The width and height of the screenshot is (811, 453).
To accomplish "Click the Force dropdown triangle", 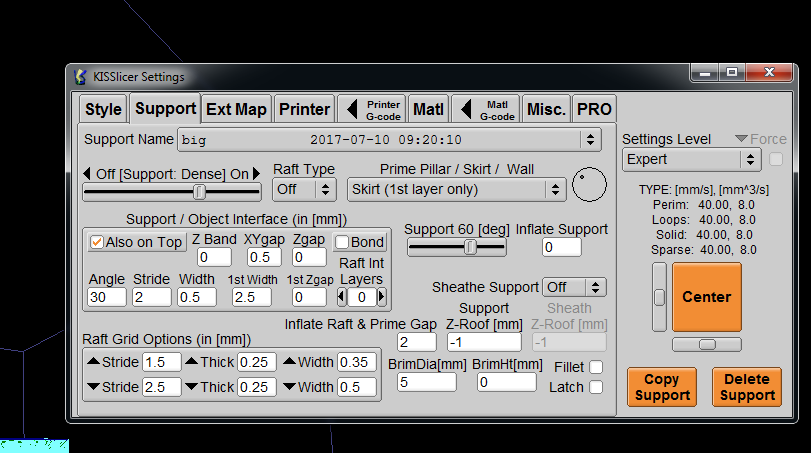I will (x=741, y=139).
